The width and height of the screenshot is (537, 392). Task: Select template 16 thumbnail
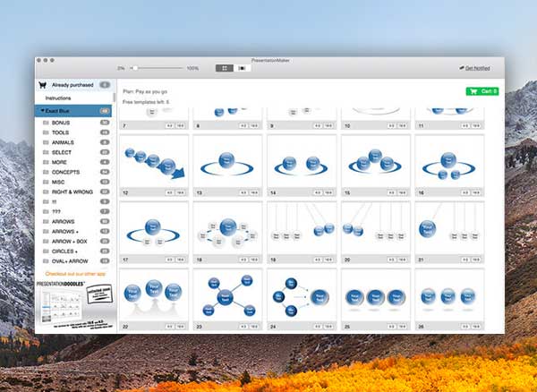(449, 162)
